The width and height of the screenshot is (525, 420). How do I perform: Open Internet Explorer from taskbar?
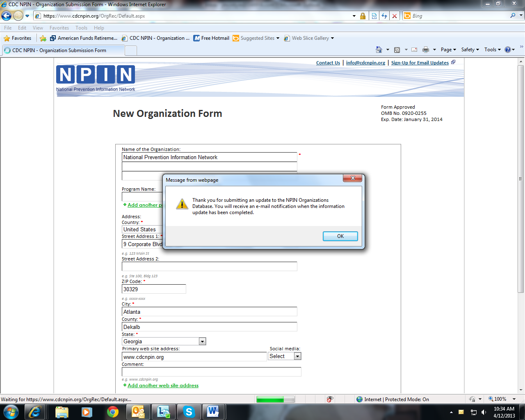point(35,412)
